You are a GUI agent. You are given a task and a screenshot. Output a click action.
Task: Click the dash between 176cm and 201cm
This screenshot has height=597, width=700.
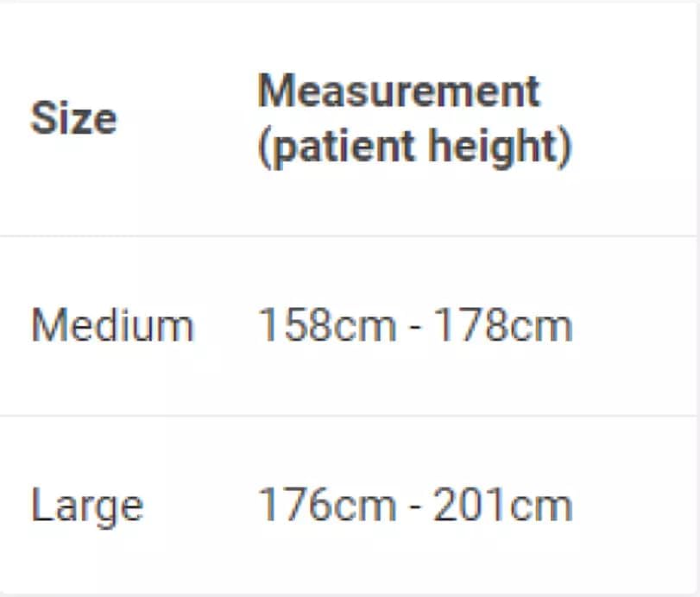pyautogui.click(x=414, y=507)
